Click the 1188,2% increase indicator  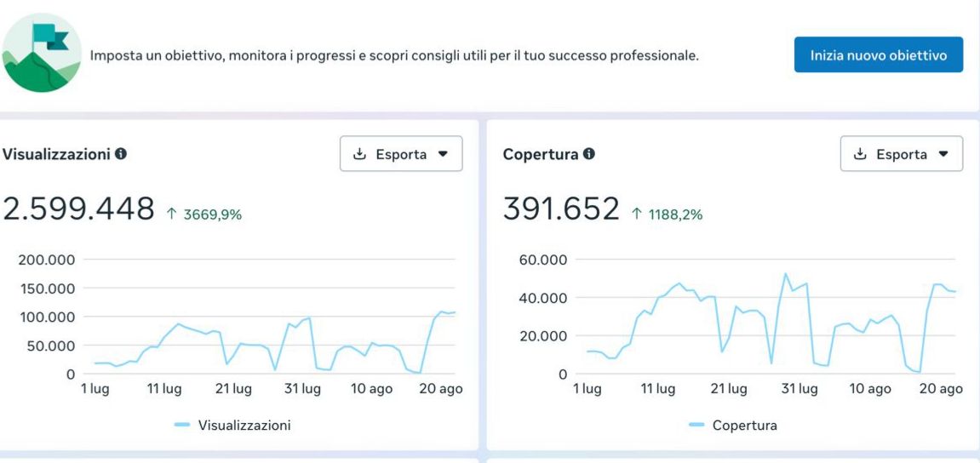click(x=667, y=215)
